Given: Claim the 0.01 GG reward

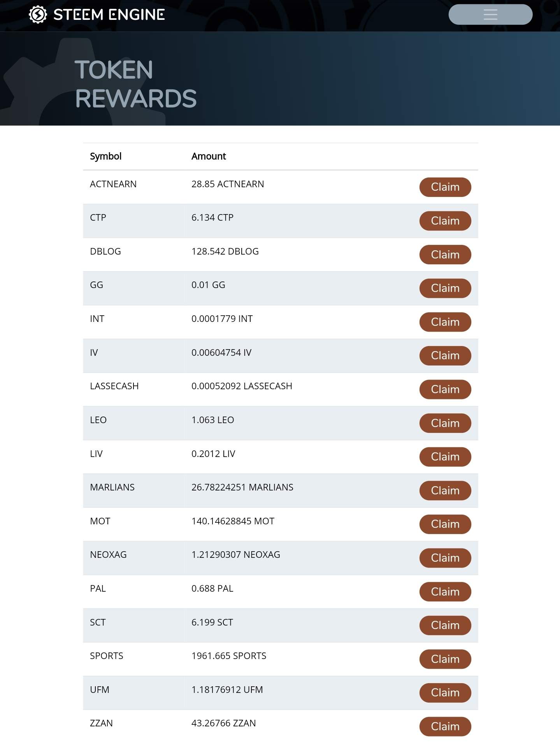Looking at the screenshot, I should [x=445, y=288].
